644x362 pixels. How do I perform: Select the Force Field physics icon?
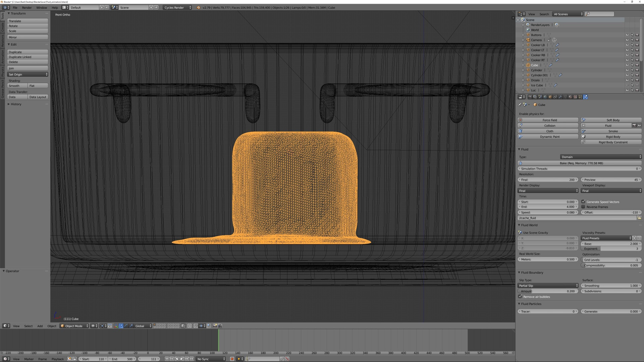point(521,120)
